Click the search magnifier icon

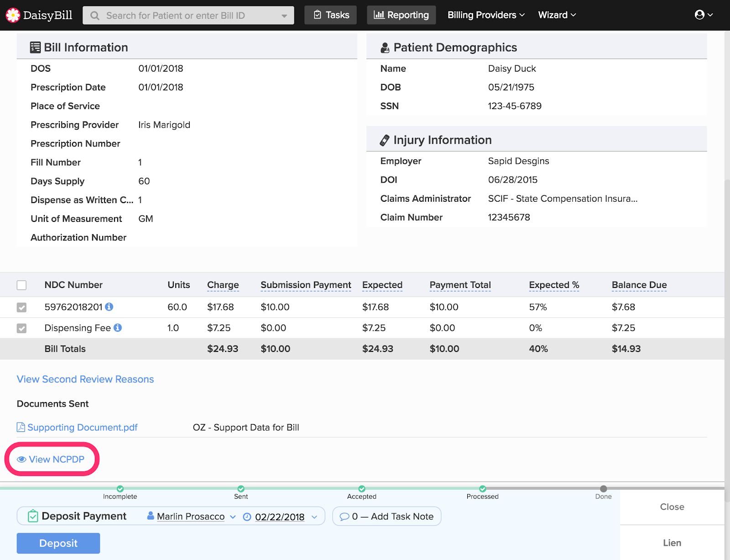click(95, 16)
